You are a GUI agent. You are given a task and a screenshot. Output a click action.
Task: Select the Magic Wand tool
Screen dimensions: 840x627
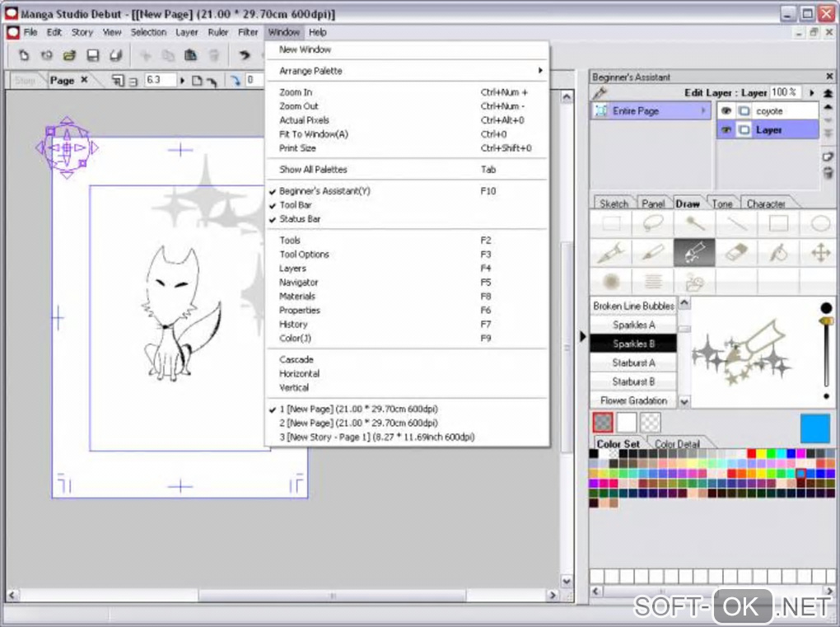(x=694, y=223)
